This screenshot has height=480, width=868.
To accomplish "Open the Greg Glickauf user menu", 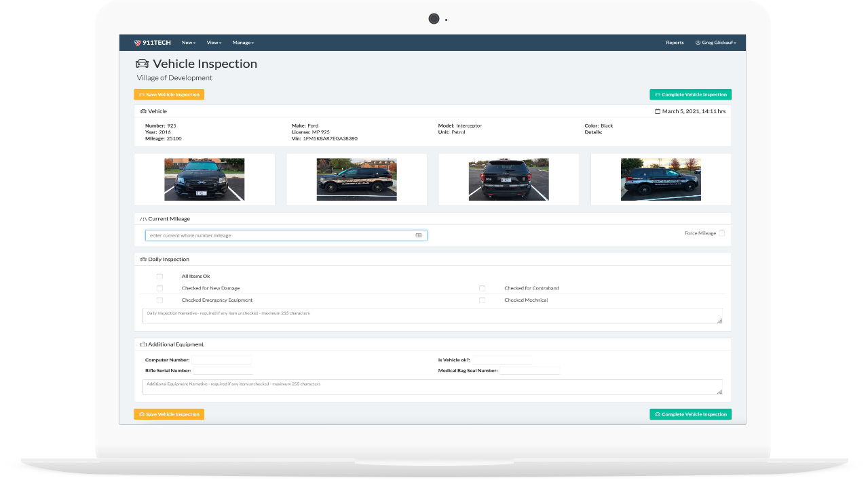I will tap(716, 43).
